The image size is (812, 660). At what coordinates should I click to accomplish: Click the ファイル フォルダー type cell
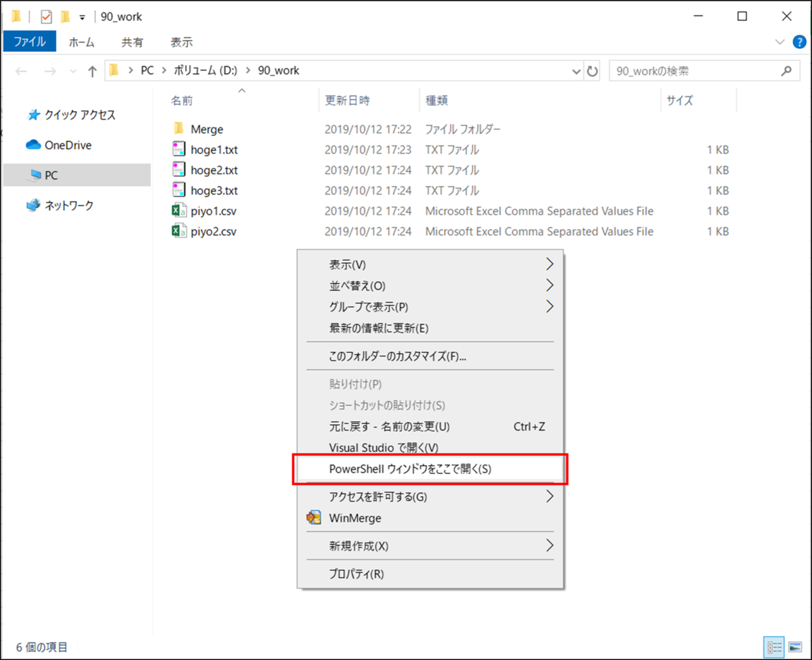(x=463, y=129)
